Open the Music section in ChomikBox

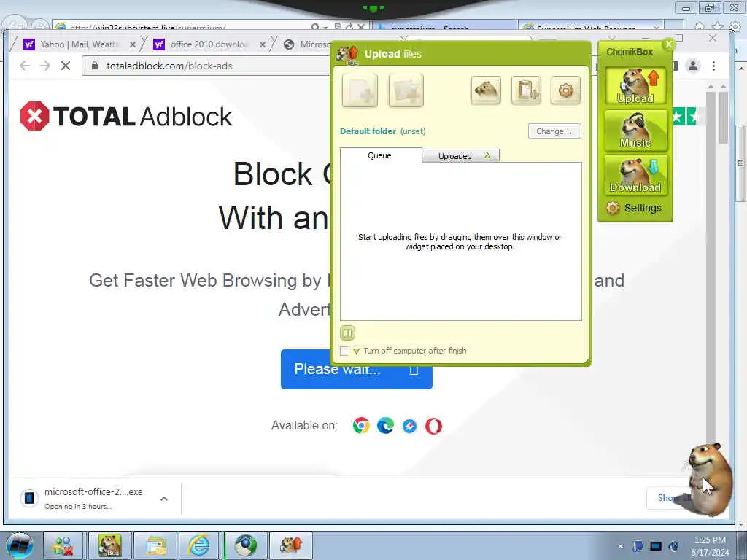(635, 131)
